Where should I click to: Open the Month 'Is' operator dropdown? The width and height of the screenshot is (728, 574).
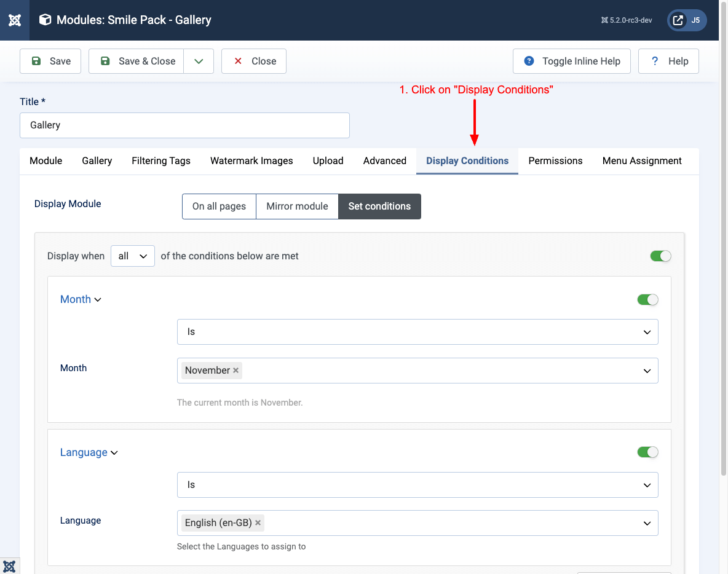[x=417, y=332]
